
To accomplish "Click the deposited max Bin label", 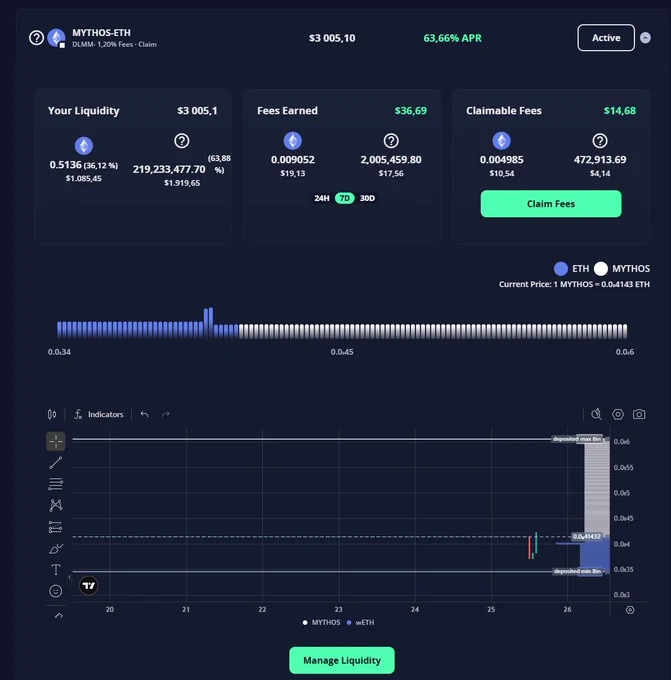I will click(577, 439).
